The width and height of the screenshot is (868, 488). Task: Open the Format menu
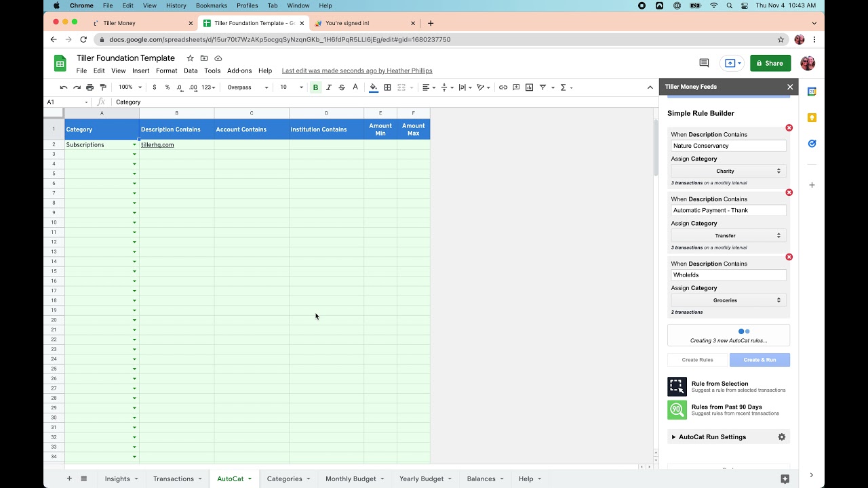click(x=166, y=70)
